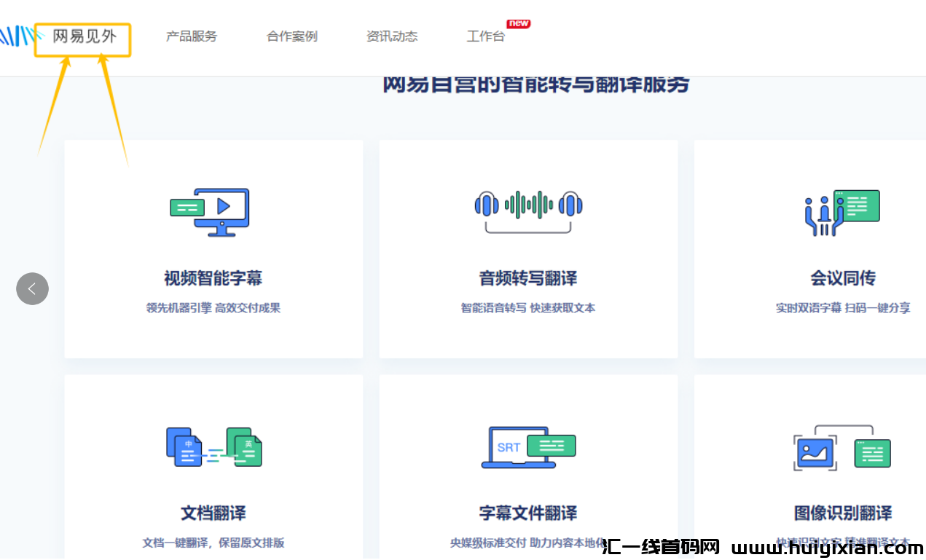The width and height of the screenshot is (926, 560).
Task: Click the audio waveform transcription icon
Action: click(x=527, y=210)
